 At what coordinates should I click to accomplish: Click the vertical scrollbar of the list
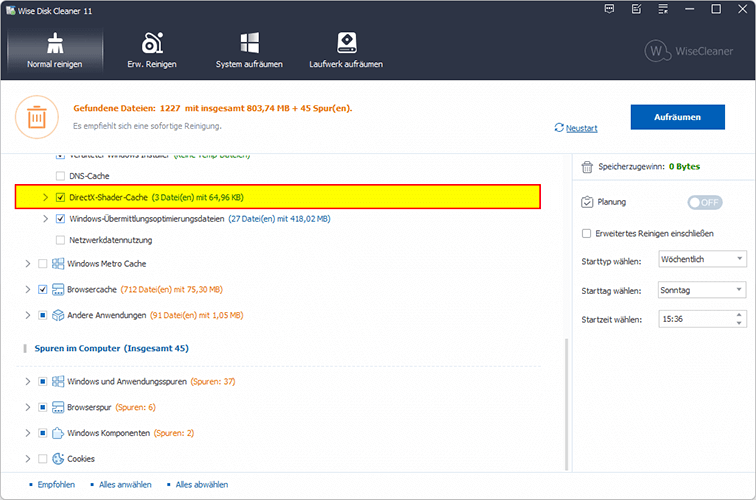pyautogui.click(x=567, y=404)
